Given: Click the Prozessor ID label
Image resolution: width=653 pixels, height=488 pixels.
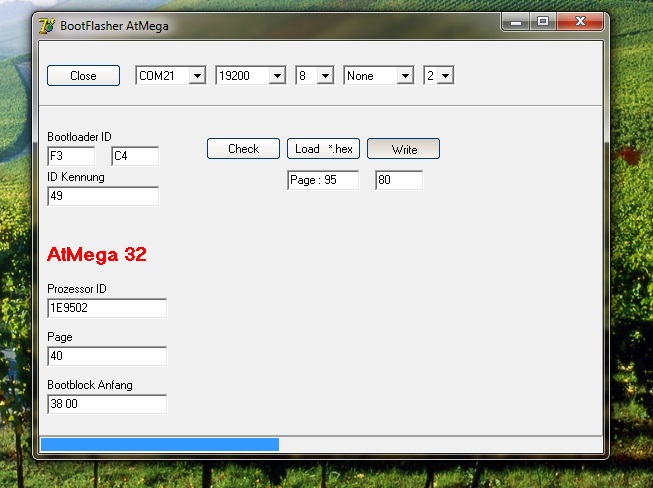Looking at the screenshot, I should click(77, 289).
